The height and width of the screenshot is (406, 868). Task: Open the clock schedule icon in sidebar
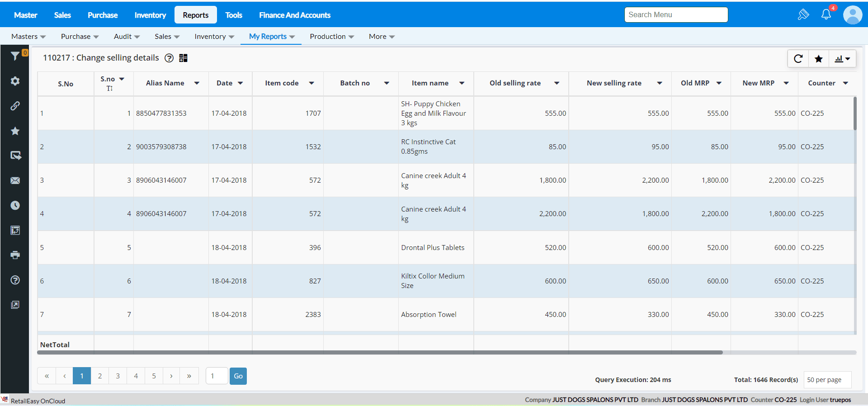[x=15, y=205]
